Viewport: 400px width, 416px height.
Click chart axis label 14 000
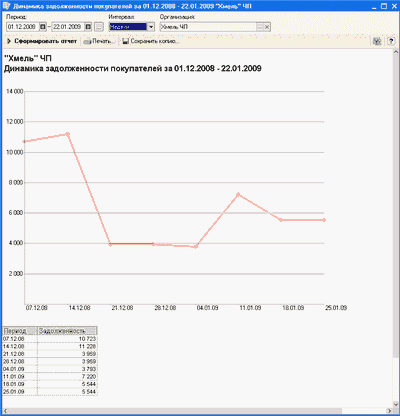tap(15, 91)
